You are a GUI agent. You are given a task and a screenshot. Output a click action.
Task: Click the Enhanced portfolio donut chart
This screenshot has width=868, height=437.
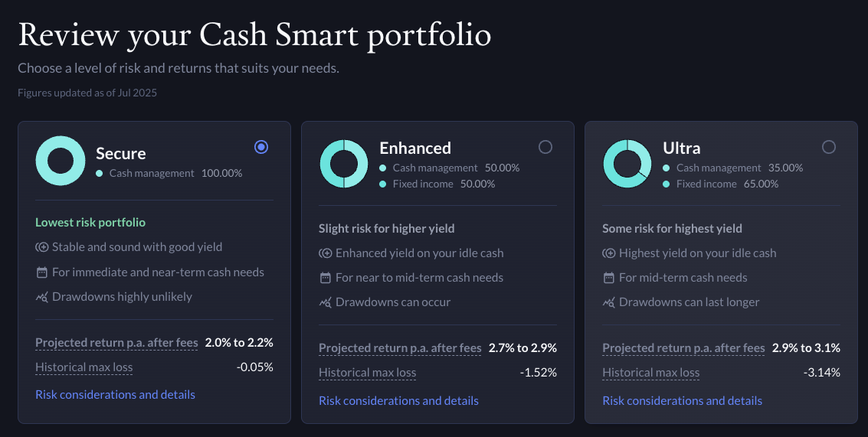(x=344, y=164)
